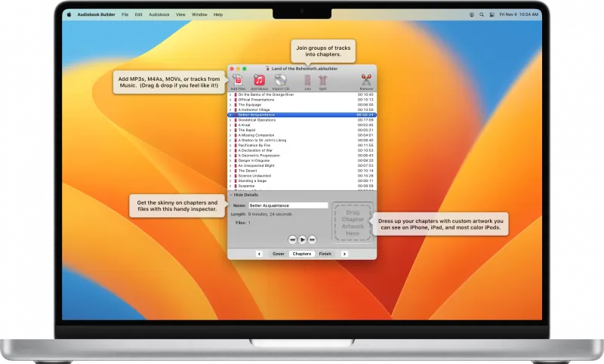The width and height of the screenshot is (604, 364).
Task: Click book icon beside The Rapid
Action: [x=236, y=130]
